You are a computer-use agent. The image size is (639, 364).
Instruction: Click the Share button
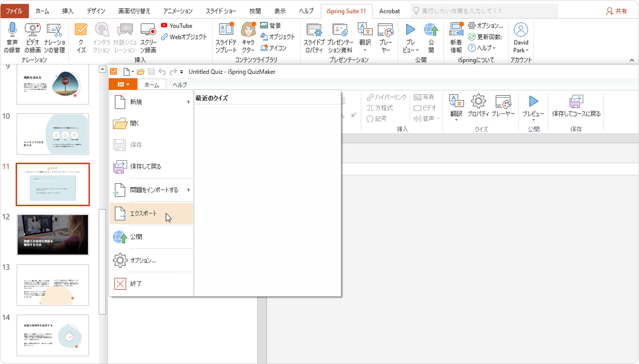tap(617, 11)
